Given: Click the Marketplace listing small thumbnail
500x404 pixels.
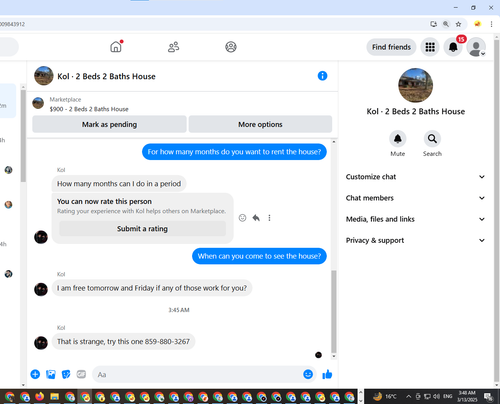Looking at the screenshot, I should [38, 103].
